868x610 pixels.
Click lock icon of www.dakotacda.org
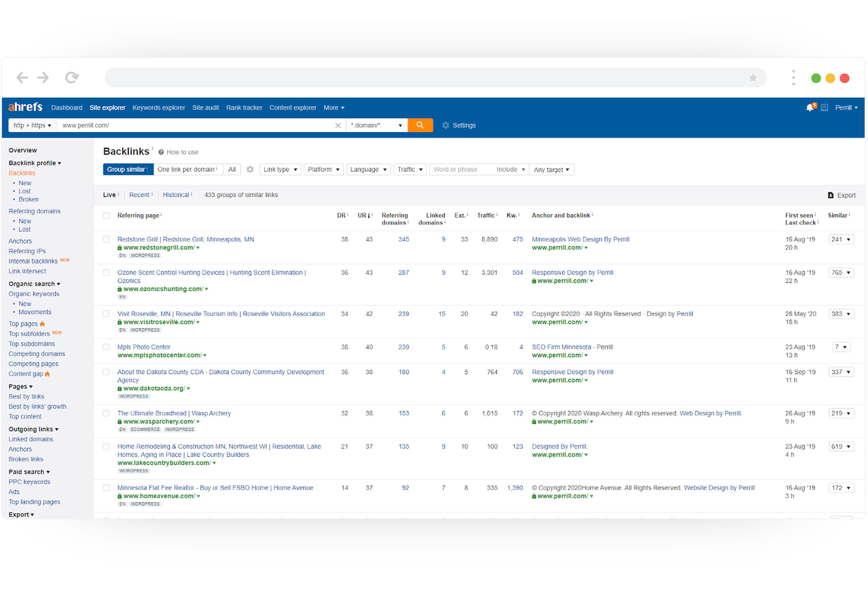click(x=119, y=389)
